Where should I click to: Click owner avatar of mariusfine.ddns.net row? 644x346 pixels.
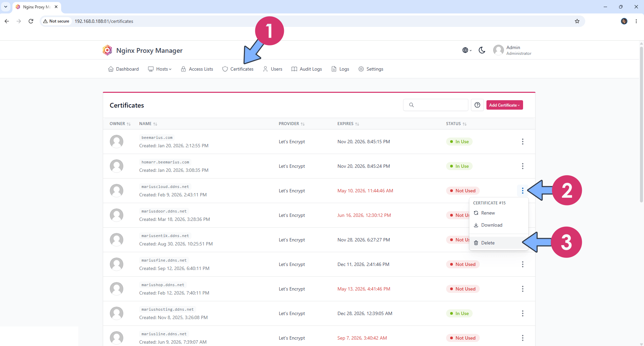click(x=117, y=264)
